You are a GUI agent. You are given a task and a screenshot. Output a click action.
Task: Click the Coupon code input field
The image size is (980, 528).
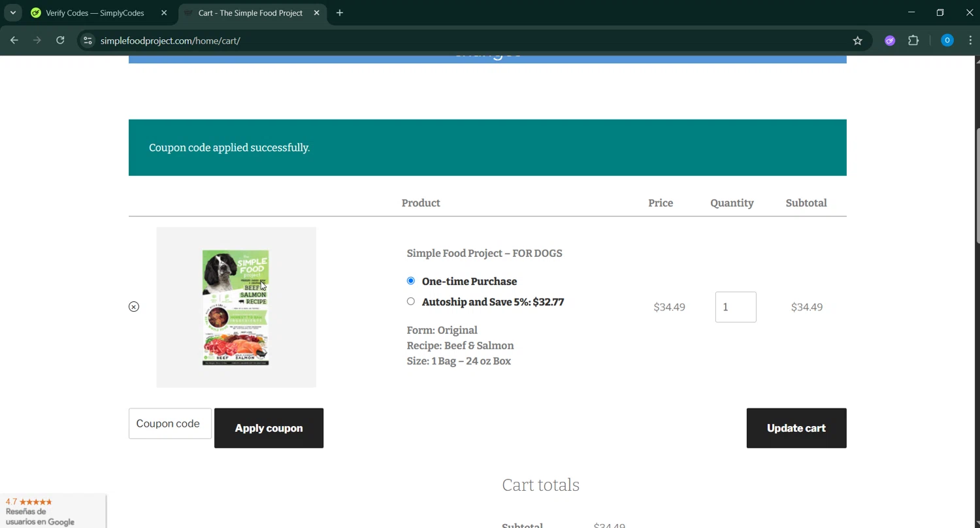(170, 423)
